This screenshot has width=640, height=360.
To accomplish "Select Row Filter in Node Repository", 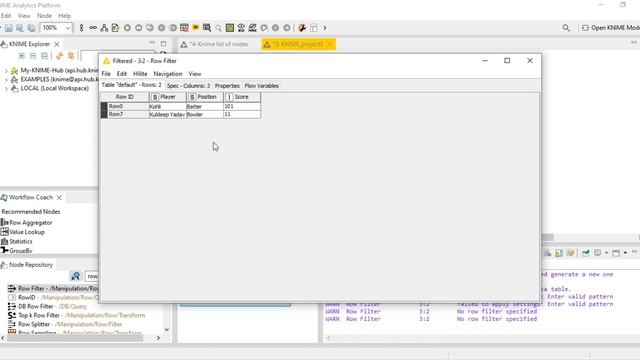I will pos(53,289).
